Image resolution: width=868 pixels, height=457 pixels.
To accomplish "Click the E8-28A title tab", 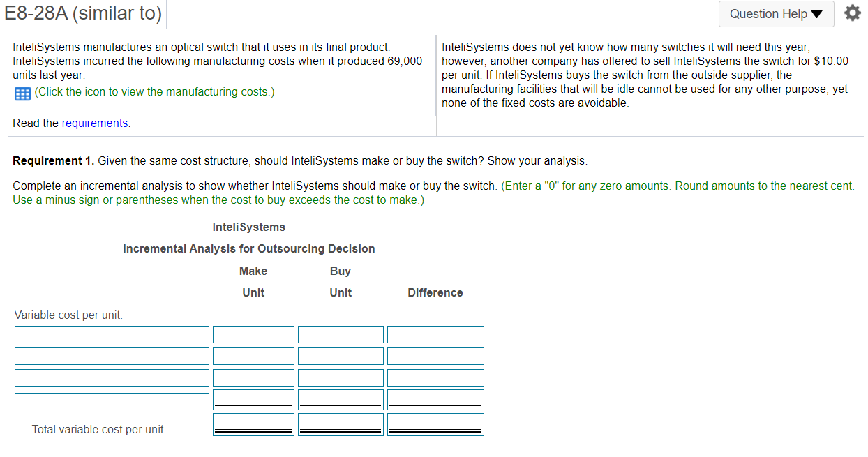I will click(83, 13).
